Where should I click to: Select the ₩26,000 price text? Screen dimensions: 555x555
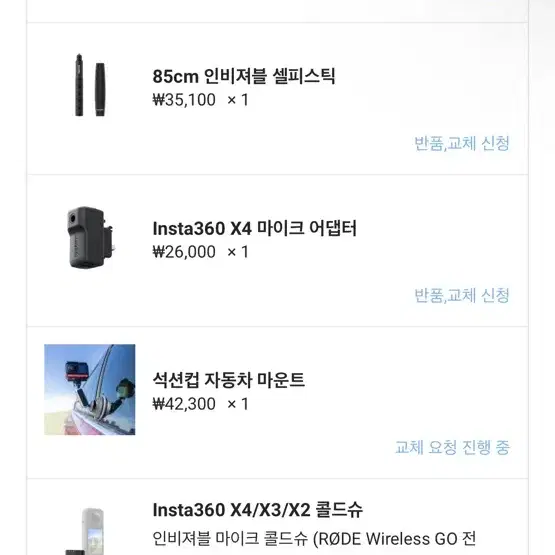point(184,252)
